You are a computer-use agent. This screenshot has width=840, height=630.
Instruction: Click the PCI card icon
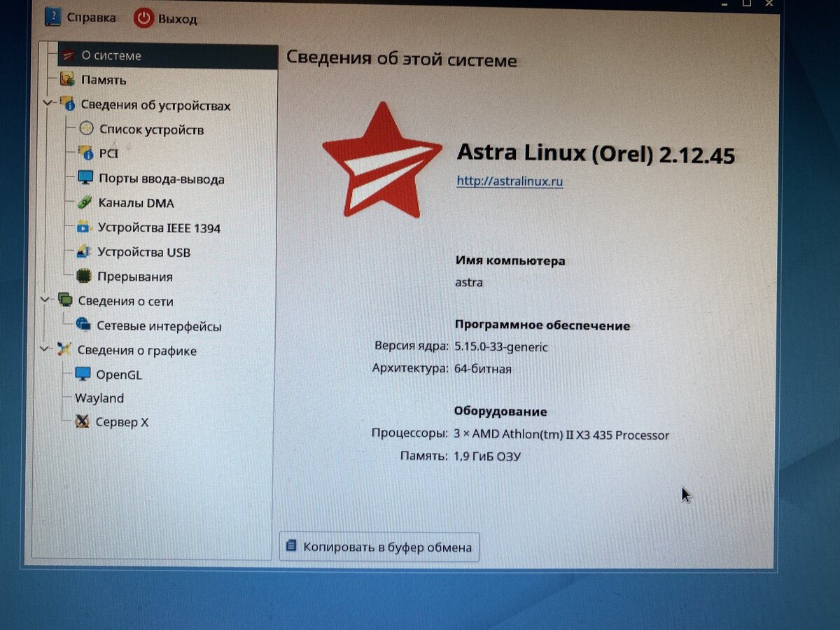coord(85,152)
